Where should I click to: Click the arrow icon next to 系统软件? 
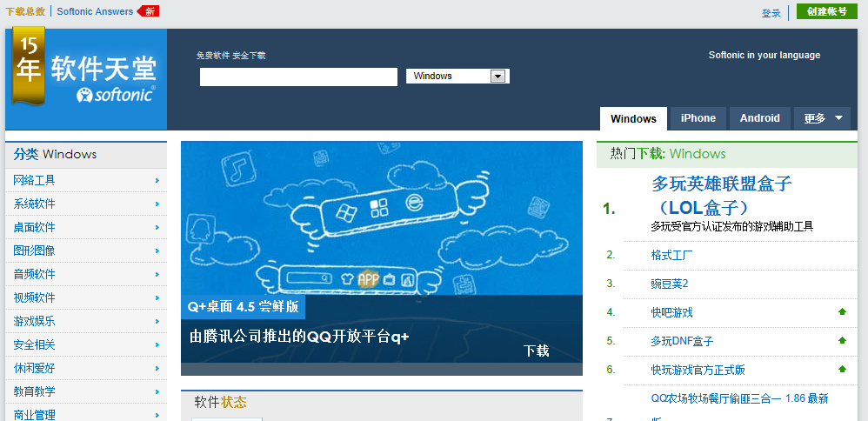point(157,204)
